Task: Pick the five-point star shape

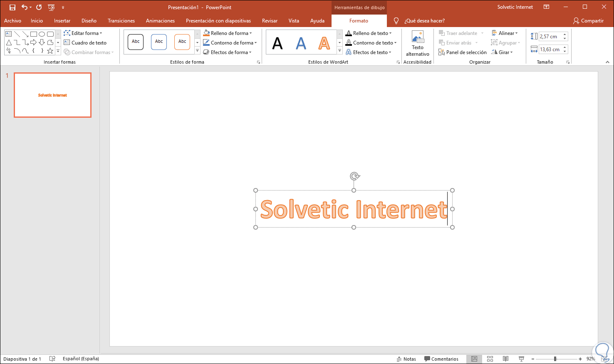Action: [50, 51]
